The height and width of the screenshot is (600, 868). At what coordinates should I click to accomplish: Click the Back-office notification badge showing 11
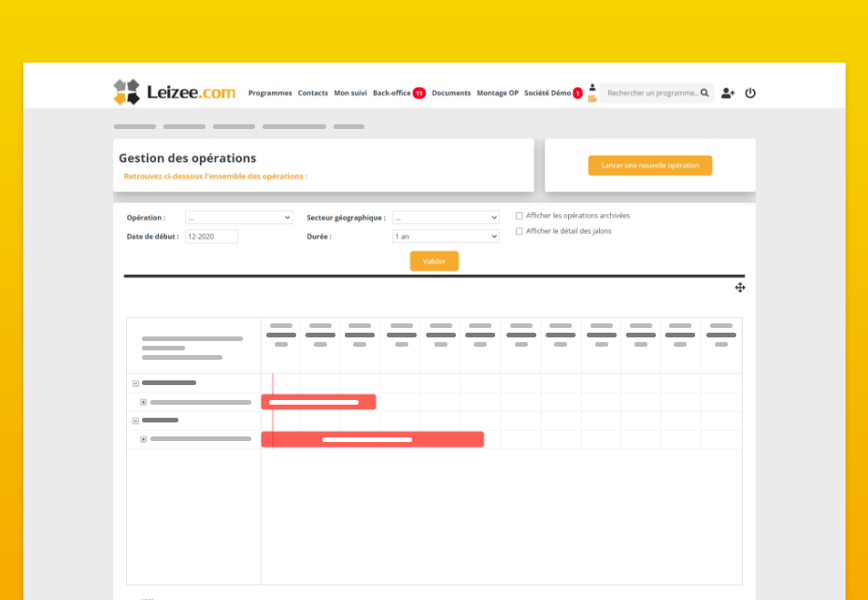(418, 93)
